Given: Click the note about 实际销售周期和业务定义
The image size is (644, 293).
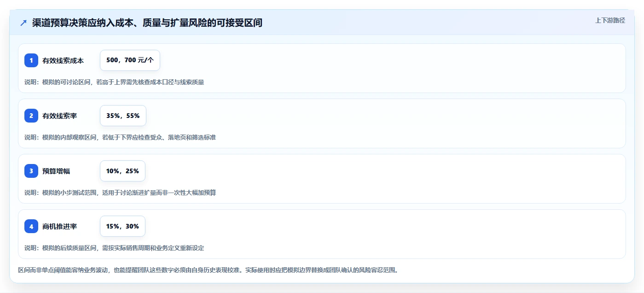Looking at the screenshot, I should [114, 248].
